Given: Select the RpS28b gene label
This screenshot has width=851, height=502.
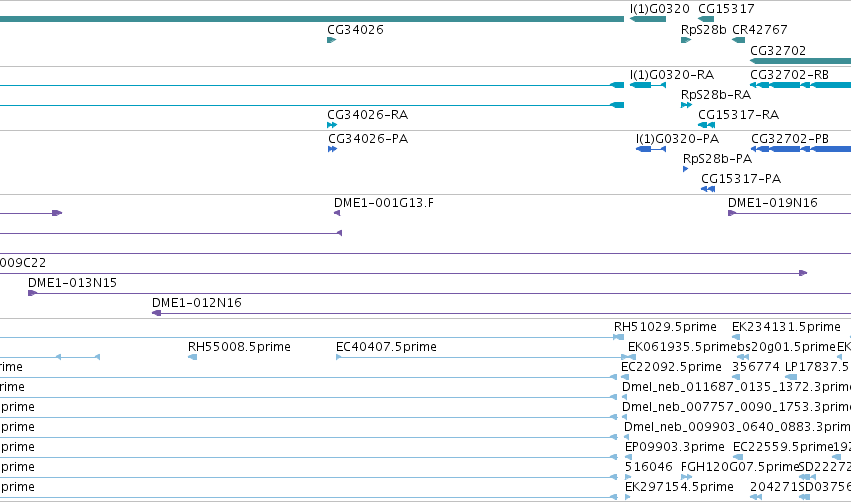Looking at the screenshot, I should point(703,30).
